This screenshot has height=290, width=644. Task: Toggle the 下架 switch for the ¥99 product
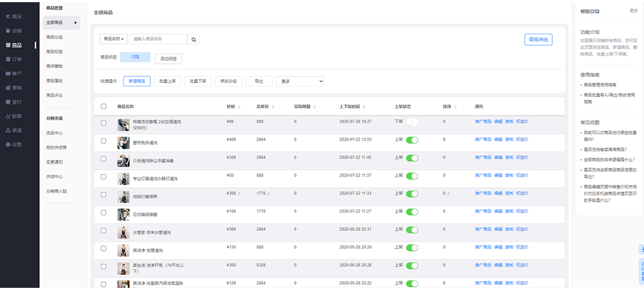pyautogui.click(x=412, y=122)
